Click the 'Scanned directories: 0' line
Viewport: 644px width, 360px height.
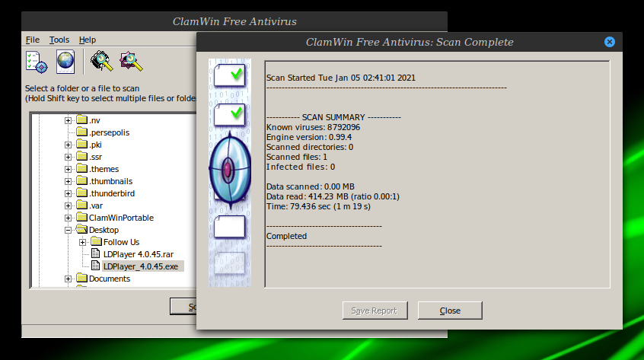[x=310, y=147]
